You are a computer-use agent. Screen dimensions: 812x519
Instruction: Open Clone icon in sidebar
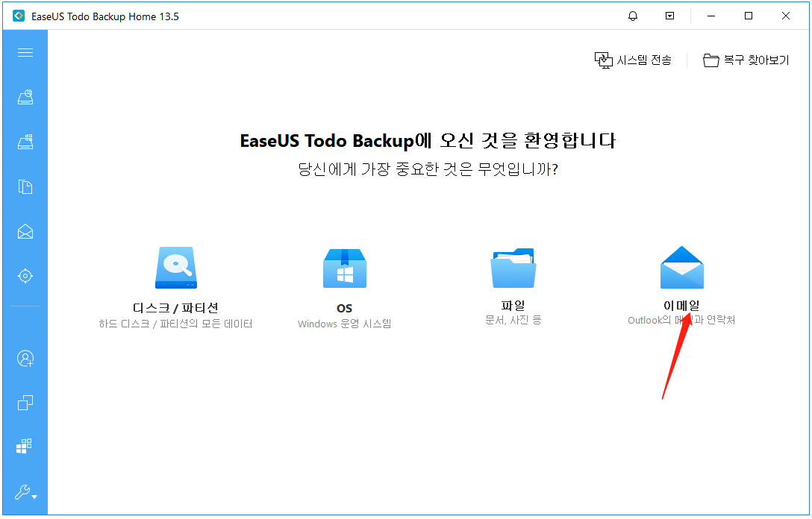tap(25, 403)
